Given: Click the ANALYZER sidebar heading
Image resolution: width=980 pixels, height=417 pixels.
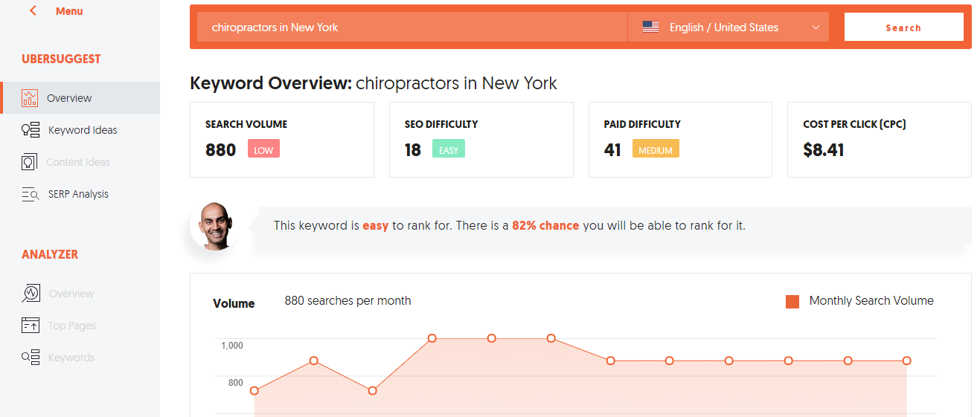Looking at the screenshot, I should [50, 254].
